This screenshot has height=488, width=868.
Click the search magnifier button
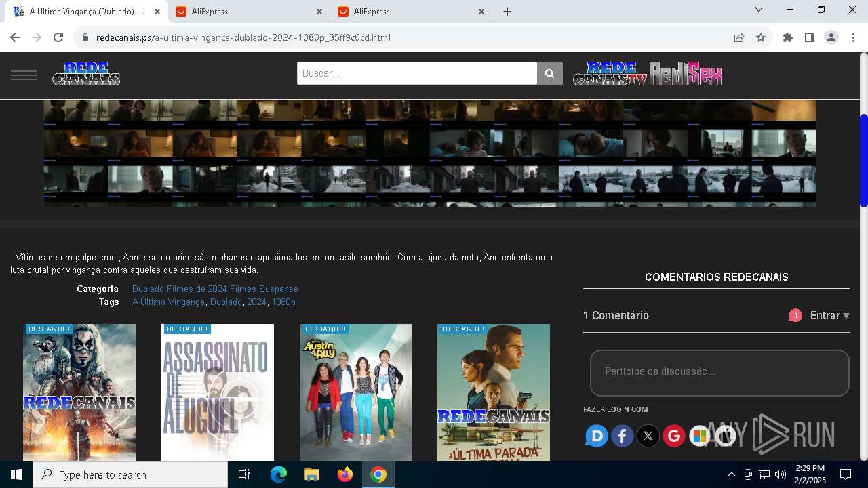[550, 73]
